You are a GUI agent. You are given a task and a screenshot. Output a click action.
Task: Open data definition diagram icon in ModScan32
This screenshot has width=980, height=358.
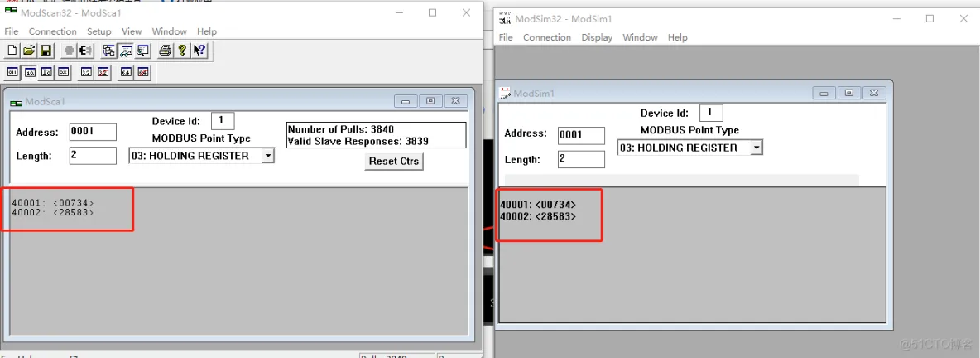tap(109, 51)
